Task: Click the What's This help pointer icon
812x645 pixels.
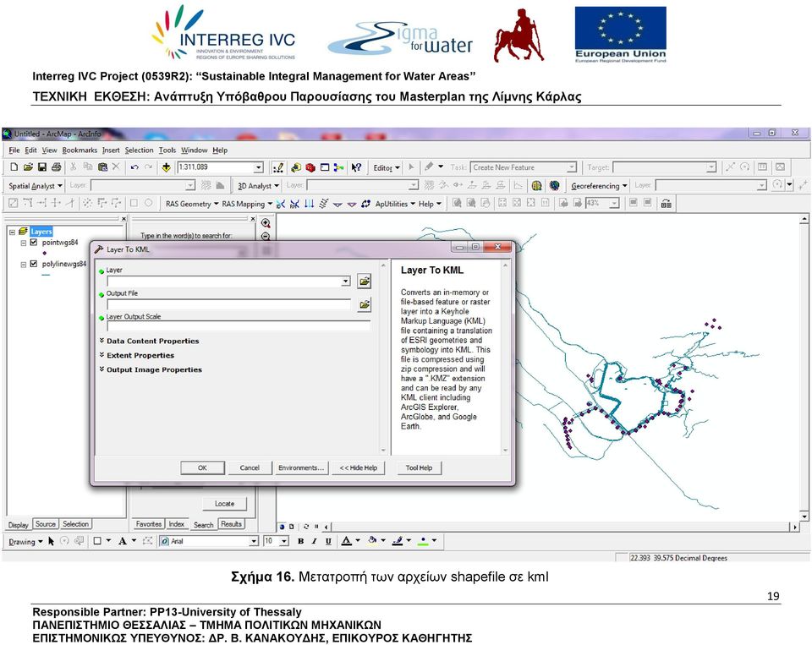Action: 356,167
